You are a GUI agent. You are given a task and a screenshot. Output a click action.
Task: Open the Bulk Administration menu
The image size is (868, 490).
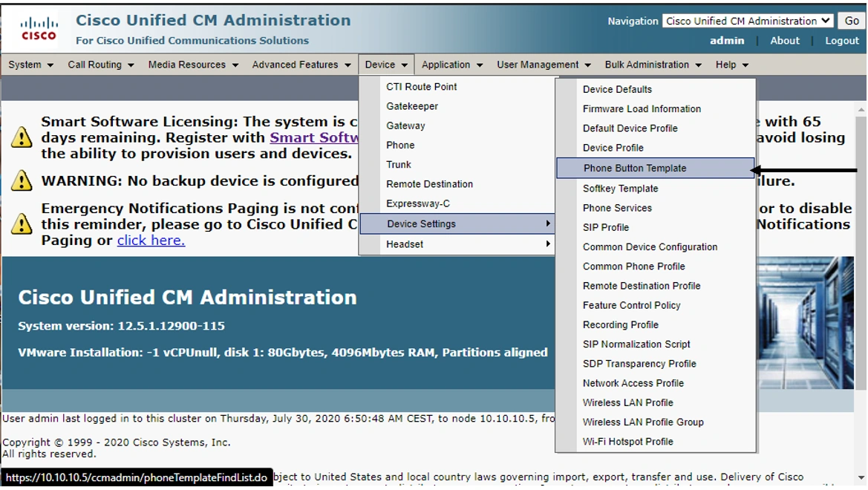tap(653, 65)
